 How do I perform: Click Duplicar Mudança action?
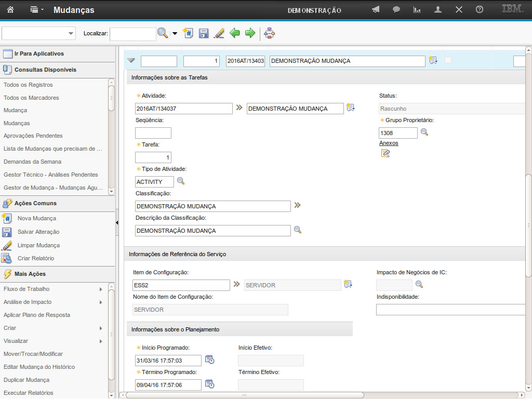click(26, 380)
